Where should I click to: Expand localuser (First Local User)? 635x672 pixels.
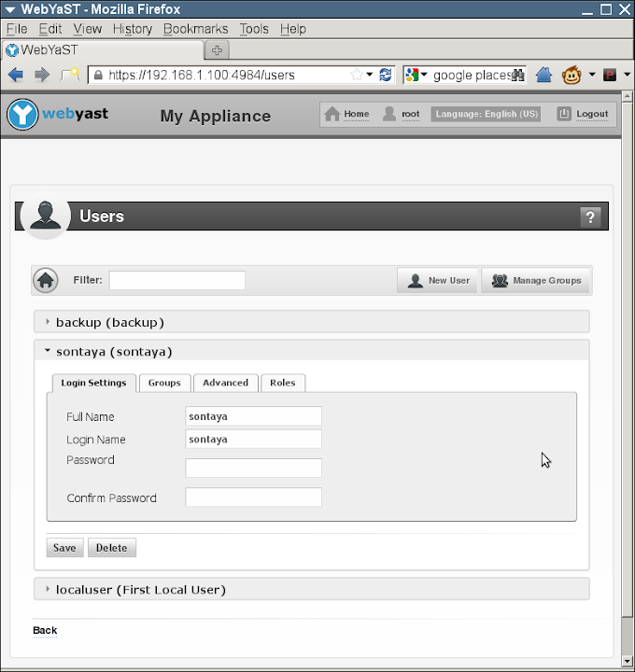312,589
